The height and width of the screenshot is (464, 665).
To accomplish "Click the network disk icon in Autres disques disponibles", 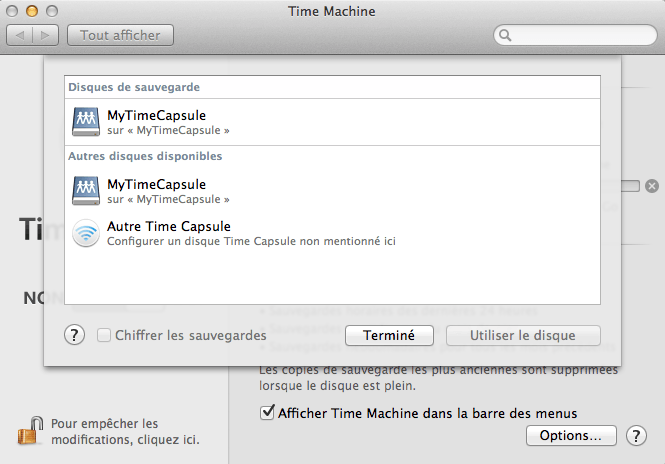I will (x=86, y=191).
